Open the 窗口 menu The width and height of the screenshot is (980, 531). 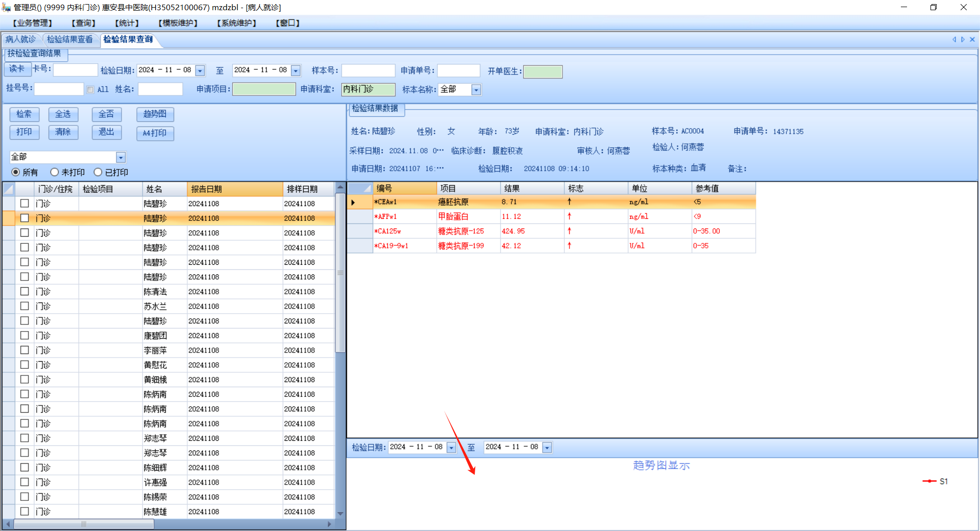[x=288, y=23]
